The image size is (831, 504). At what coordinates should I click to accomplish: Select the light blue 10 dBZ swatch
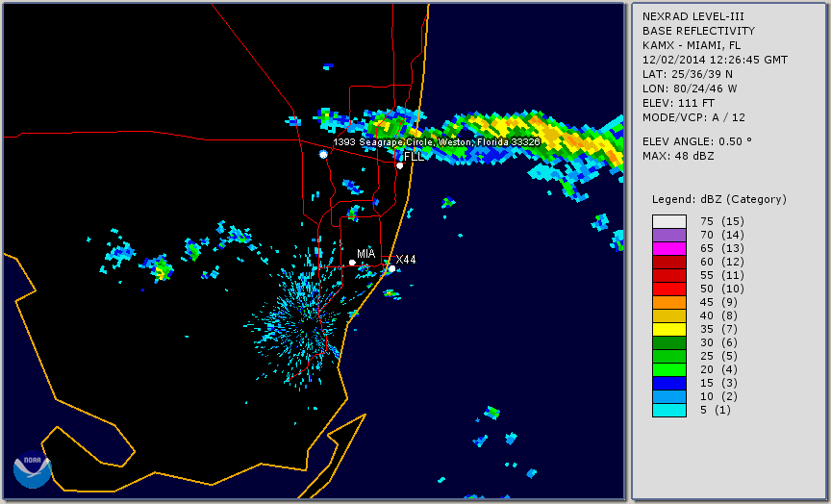pos(669,396)
